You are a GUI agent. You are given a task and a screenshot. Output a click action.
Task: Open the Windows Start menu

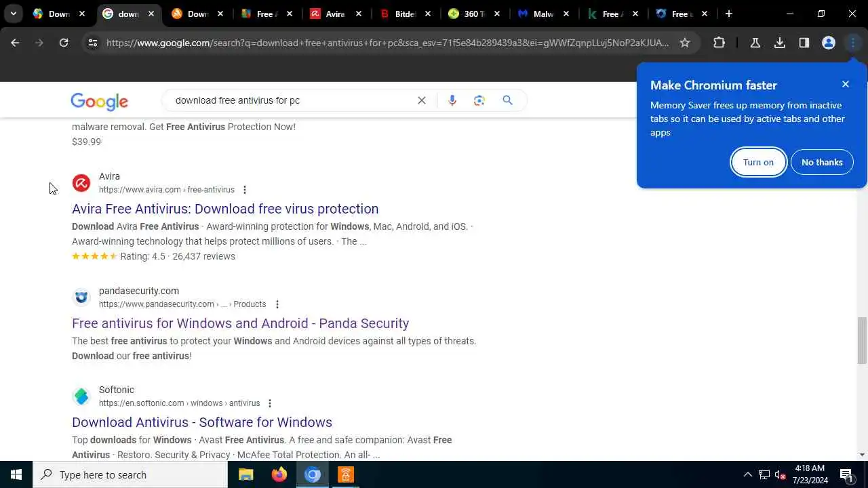pos(16,474)
